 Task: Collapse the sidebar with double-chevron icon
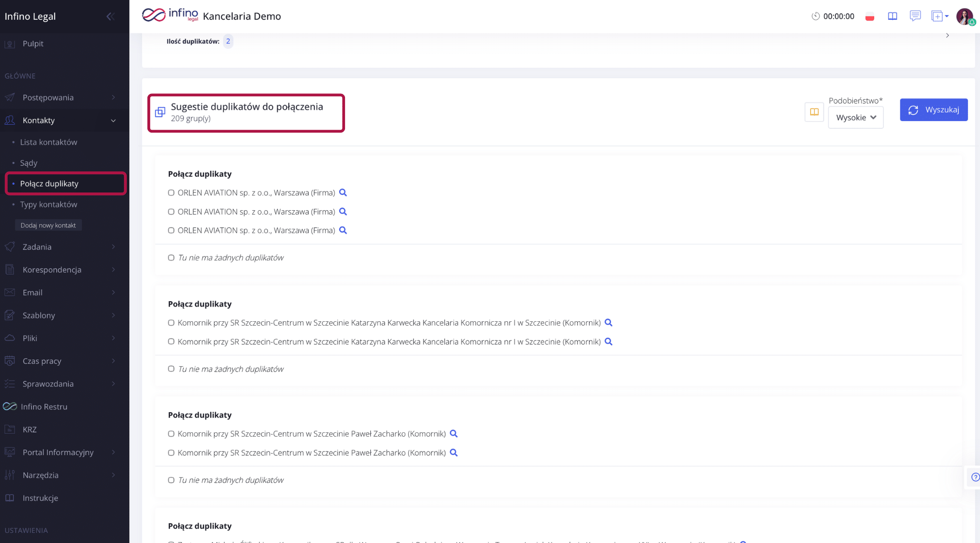(x=110, y=16)
